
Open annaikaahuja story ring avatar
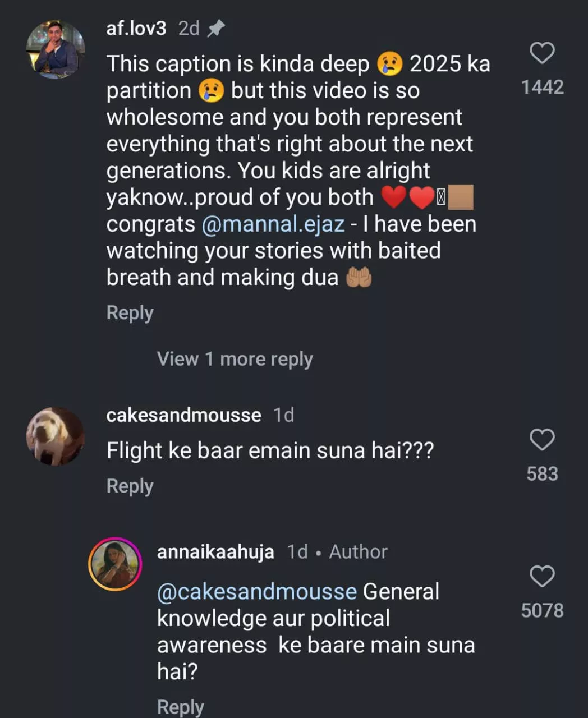point(115,564)
